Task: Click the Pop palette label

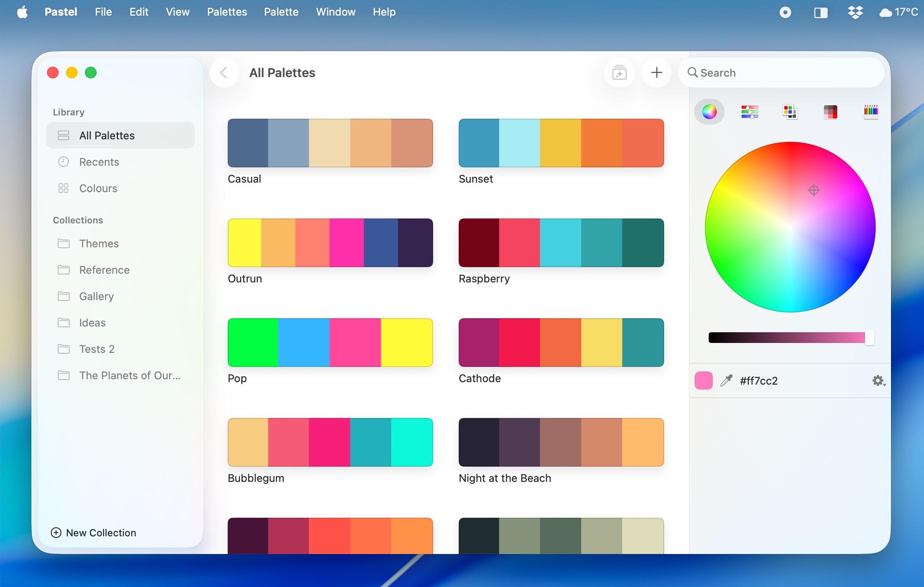Action: (x=237, y=378)
